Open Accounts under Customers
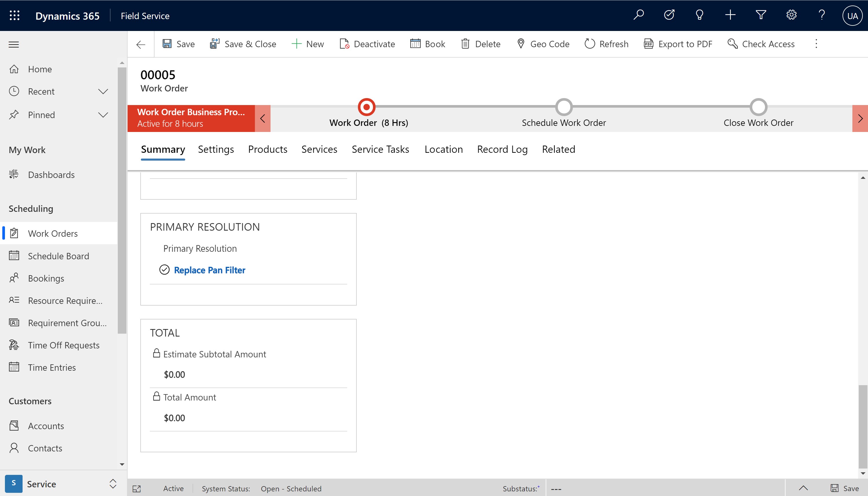 [58, 426]
